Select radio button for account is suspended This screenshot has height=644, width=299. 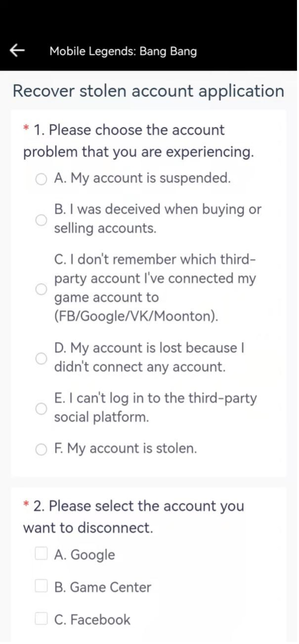tap(41, 179)
